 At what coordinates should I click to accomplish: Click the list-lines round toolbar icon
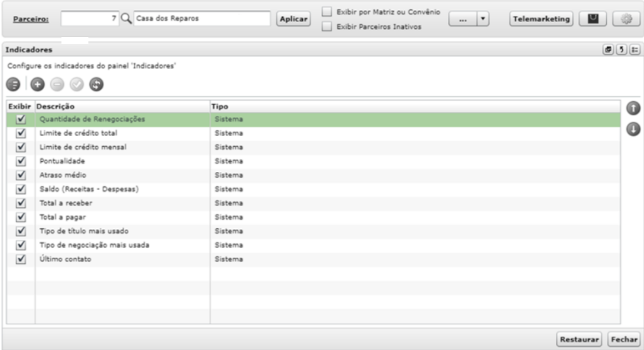[13, 85]
